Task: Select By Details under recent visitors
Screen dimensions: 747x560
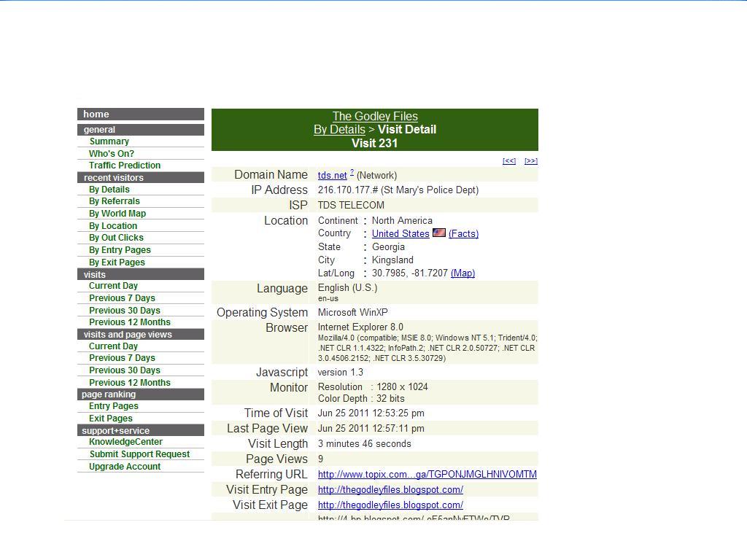Action: coord(109,190)
